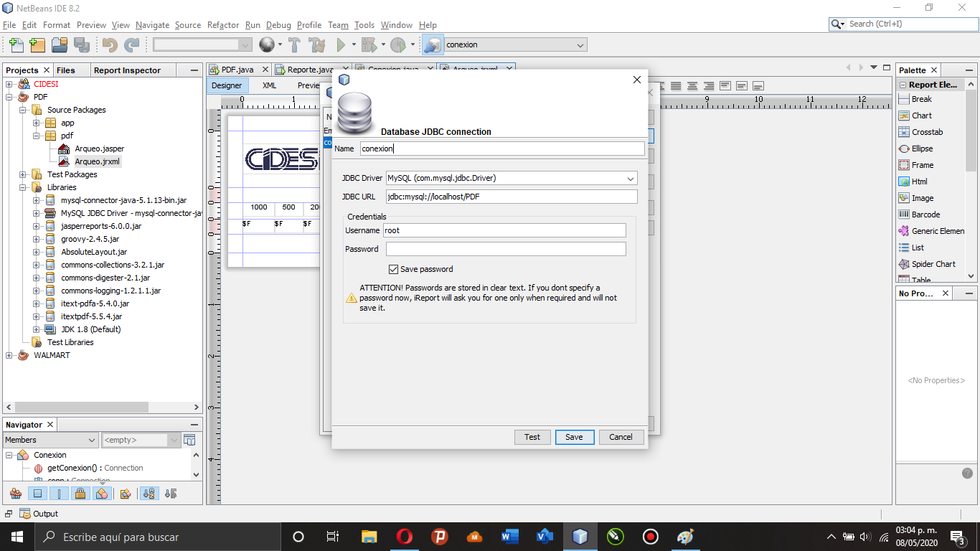
Task: Select Arqueo.jasper in Projects tree
Action: click(99, 149)
